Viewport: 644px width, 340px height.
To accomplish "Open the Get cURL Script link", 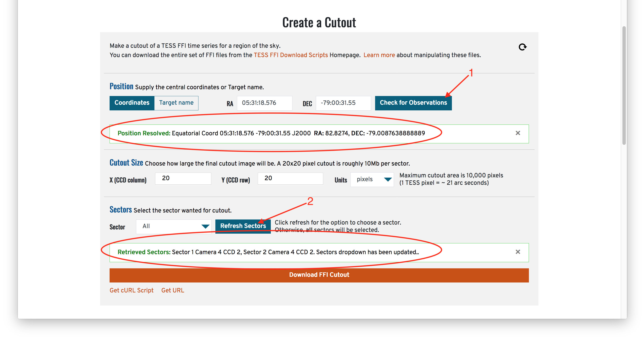I will pos(132,290).
